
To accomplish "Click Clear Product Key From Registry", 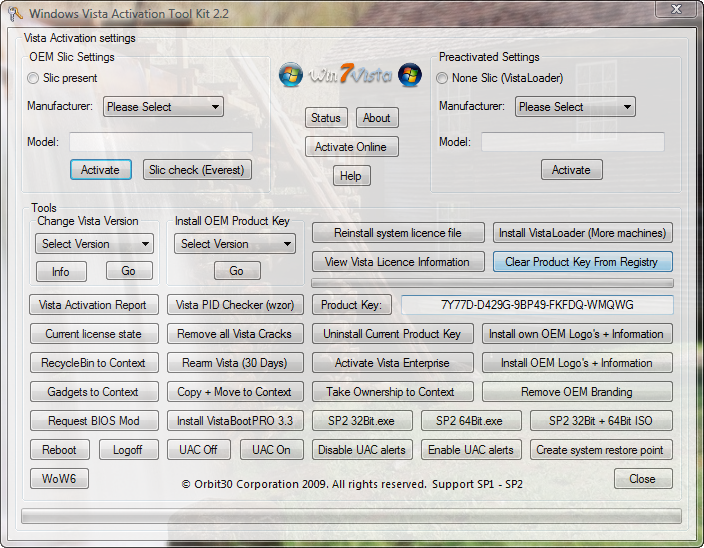I will tap(582, 262).
